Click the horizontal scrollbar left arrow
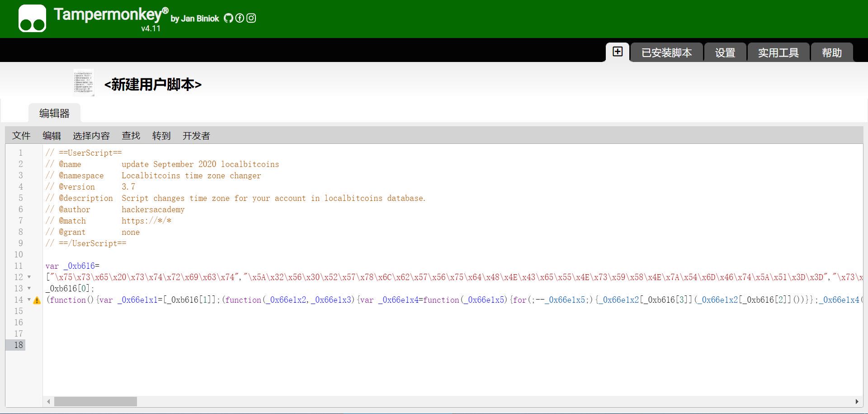The width and height of the screenshot is (868, 414). pos(48,401)
